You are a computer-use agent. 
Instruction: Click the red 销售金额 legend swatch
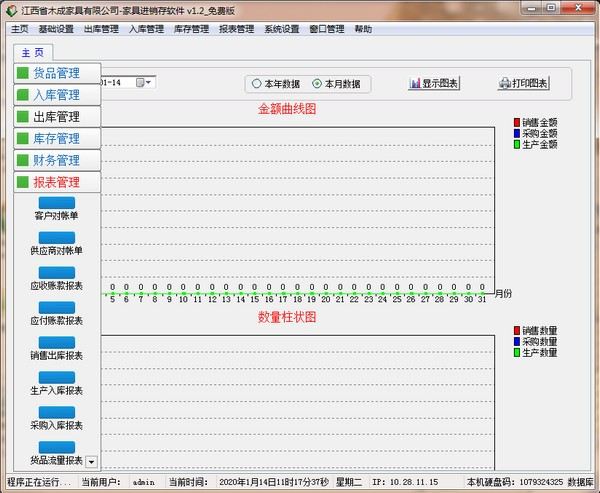517,122
